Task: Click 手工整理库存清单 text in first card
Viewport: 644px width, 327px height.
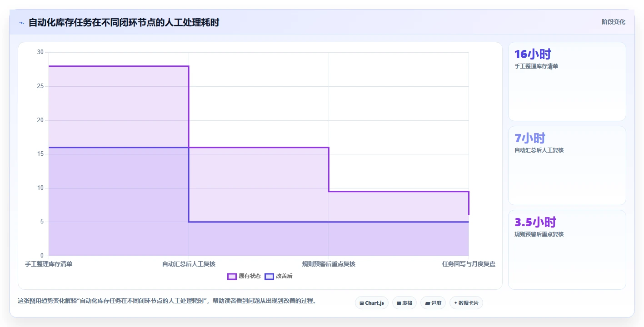Action: click(x=536, y=66)
